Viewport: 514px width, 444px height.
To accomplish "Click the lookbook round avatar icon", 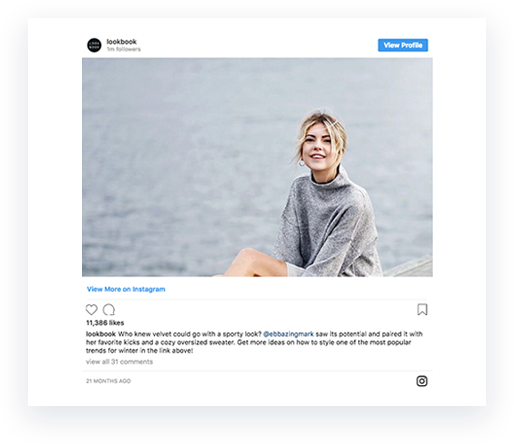I will (94, 45).
